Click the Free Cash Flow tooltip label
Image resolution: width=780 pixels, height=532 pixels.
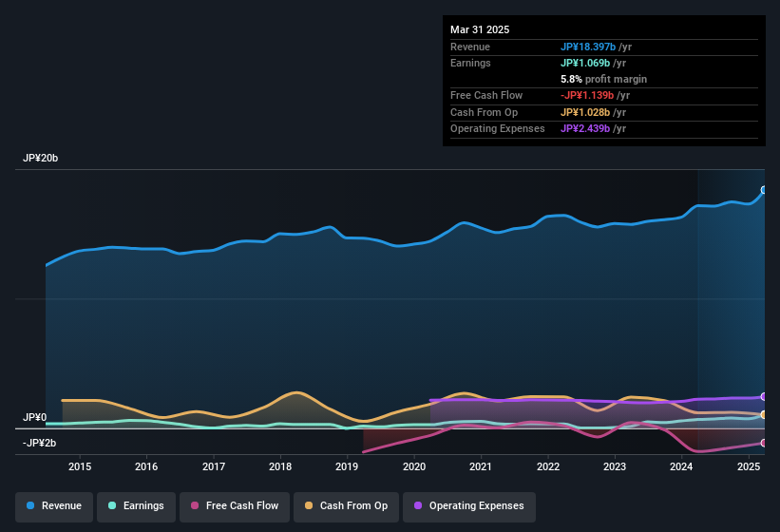pos(486,95)
